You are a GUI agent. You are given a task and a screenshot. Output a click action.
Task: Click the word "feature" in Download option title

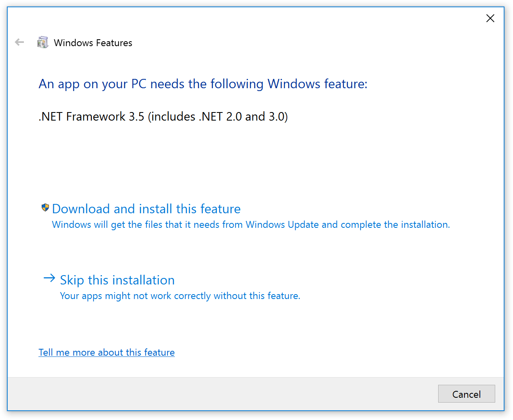click(220, 209)
